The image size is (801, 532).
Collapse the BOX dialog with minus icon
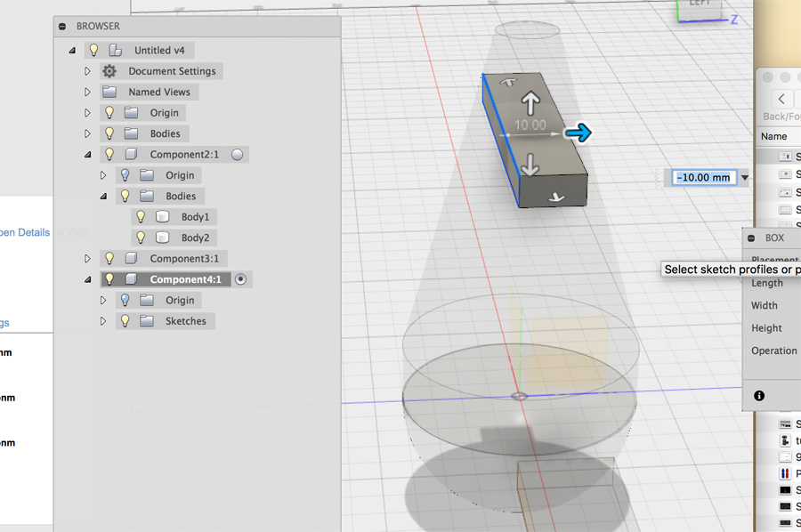pos(751,238)
